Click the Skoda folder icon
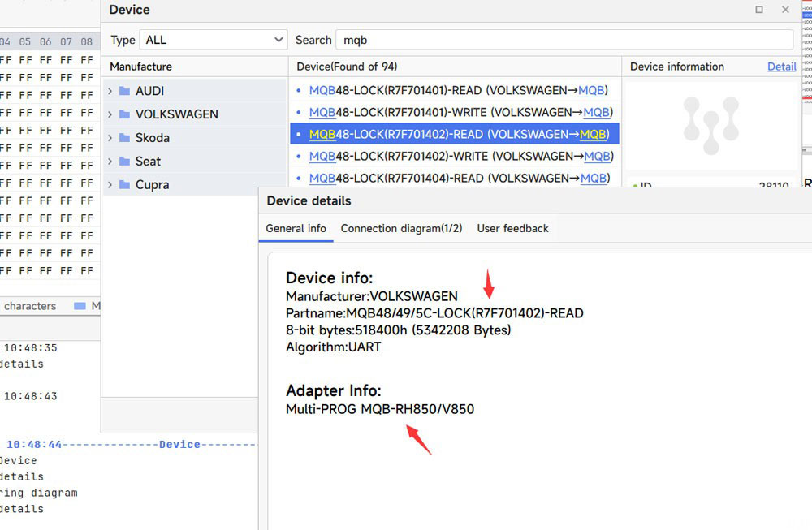 click(x=124, y=138)
